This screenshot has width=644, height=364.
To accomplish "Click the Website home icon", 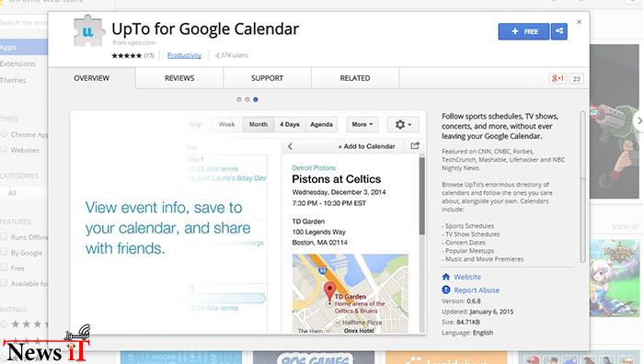I will [x=446, y=277].
